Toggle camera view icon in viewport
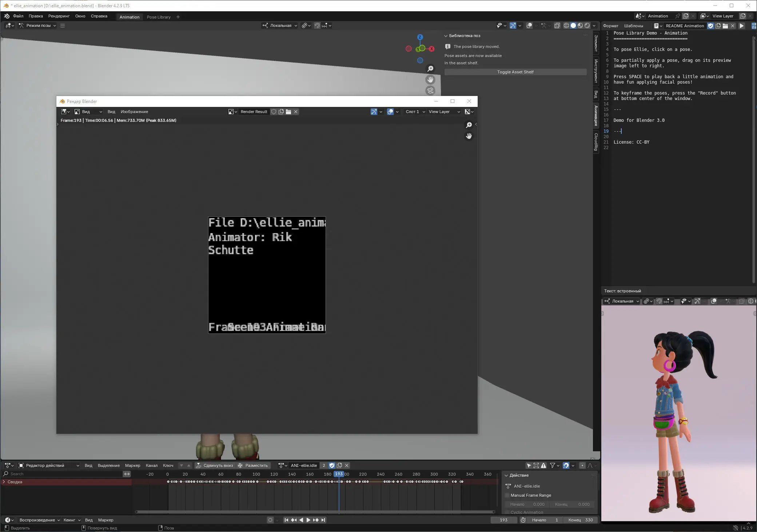This screenshot has width=757, height=532. [x=430, y=91]
